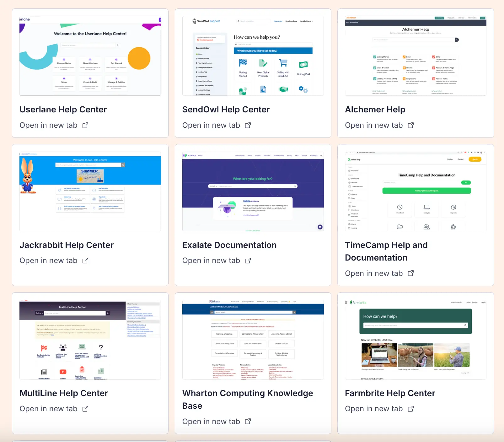The width and height of the screenshot is (504, 442).
Task: View the TimeCamp documentation preview thumbnail
Action: 416,191
